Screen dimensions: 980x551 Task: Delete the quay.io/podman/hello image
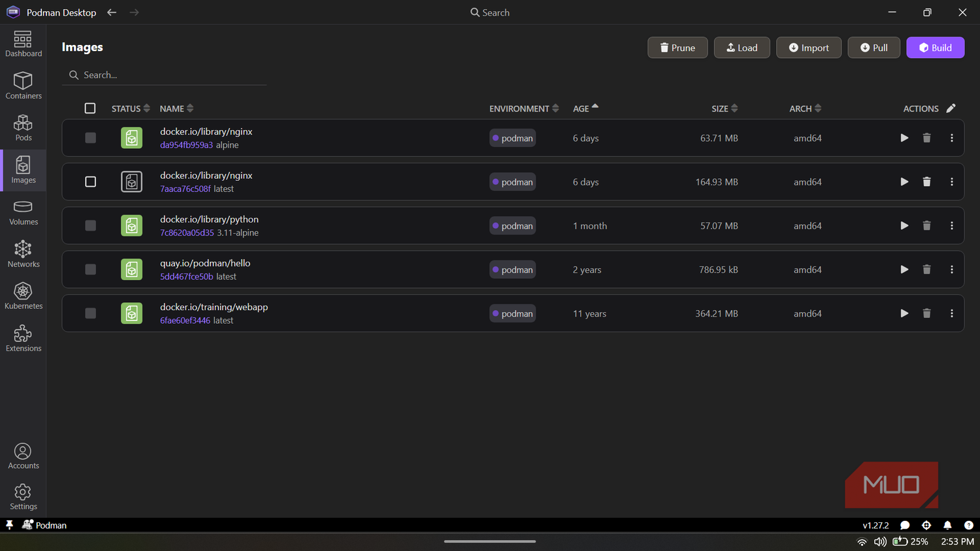click(x=926, y=269)
